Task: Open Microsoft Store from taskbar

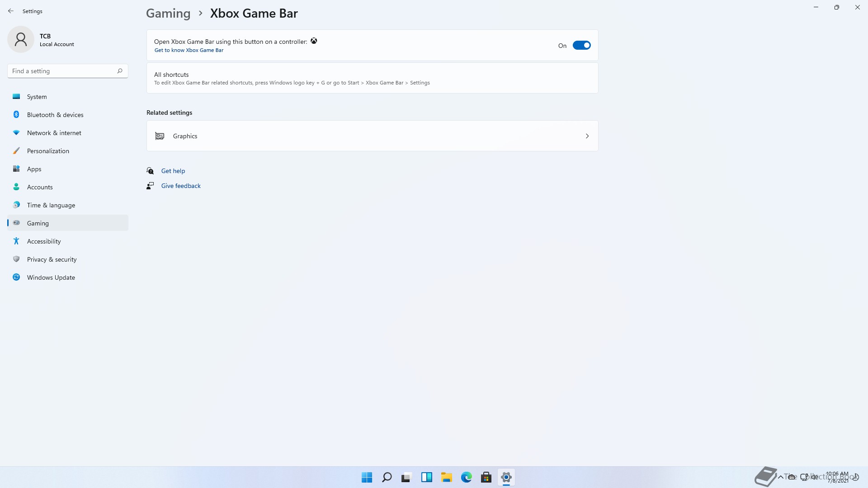Action: pos(486,477)
